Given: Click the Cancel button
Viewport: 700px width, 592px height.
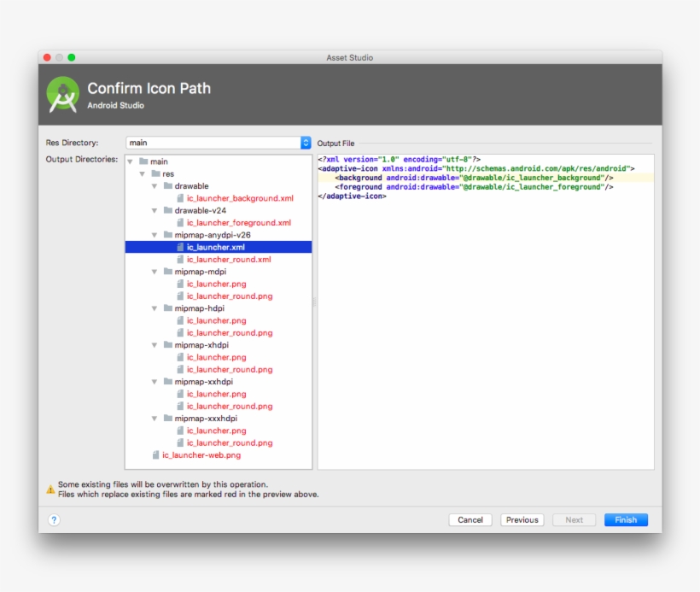Looking at the screenshot, I should (x=470, y=519).
